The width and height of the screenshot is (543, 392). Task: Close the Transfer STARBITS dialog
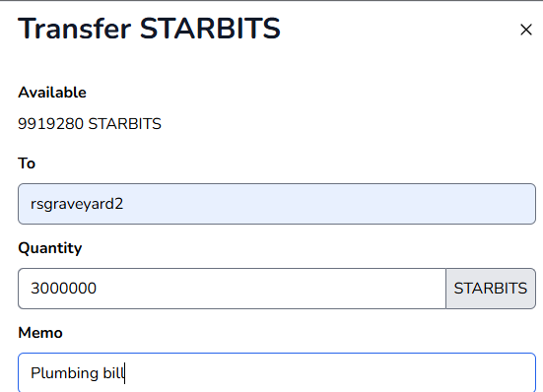tap(526, 30)
